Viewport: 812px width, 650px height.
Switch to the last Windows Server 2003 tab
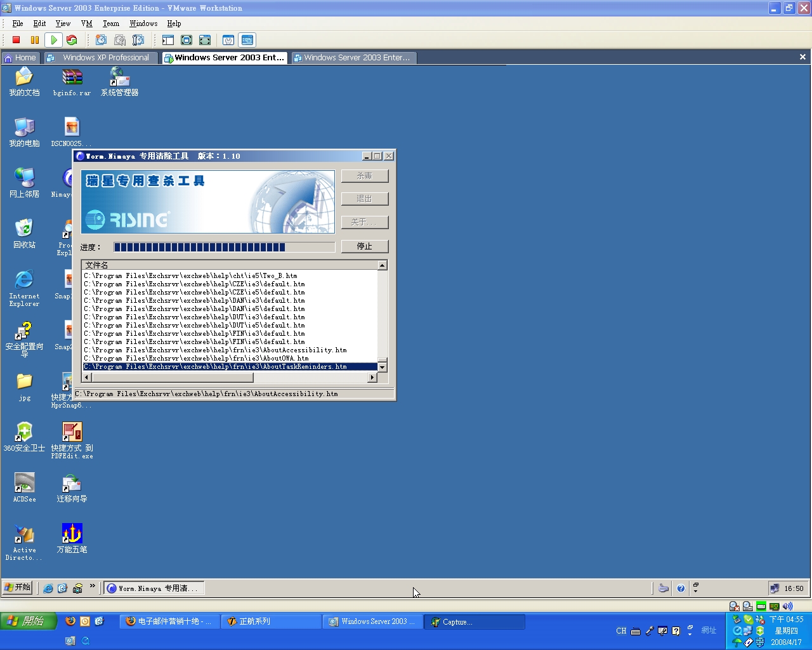pos(353,58)
